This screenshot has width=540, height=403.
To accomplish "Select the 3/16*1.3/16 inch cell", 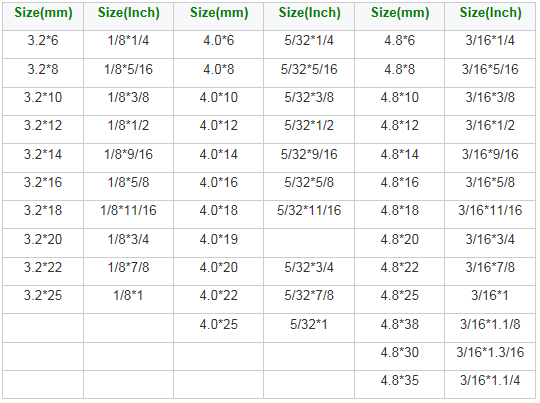I will (490, 356).
